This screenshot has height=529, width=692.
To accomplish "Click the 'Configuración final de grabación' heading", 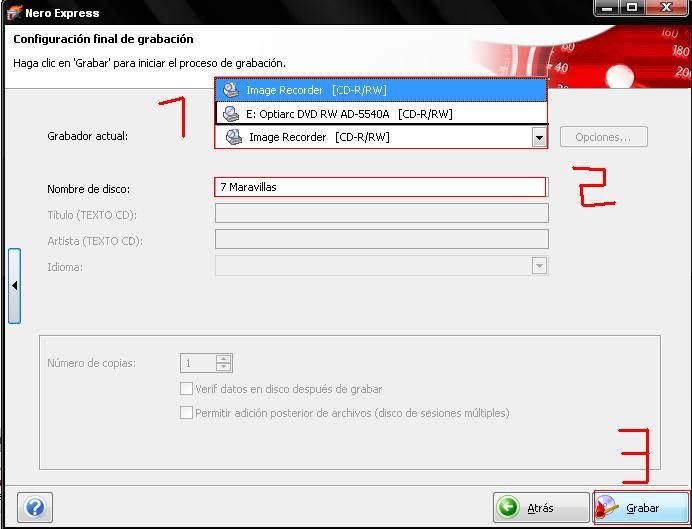I will (x=103, y=39).
